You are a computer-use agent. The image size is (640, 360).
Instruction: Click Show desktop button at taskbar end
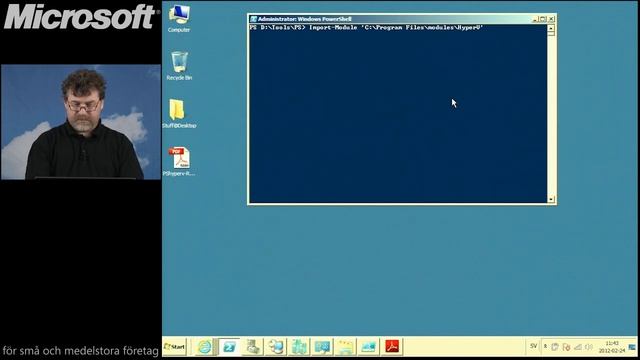click(x=632, y=347)
